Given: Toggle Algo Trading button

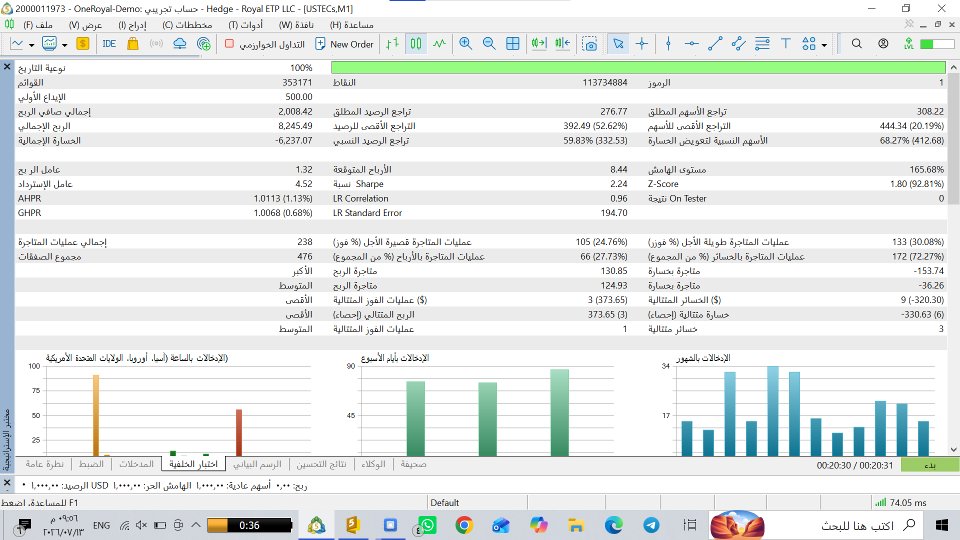Looking at the screenshot, I should [x=265, y=44].
